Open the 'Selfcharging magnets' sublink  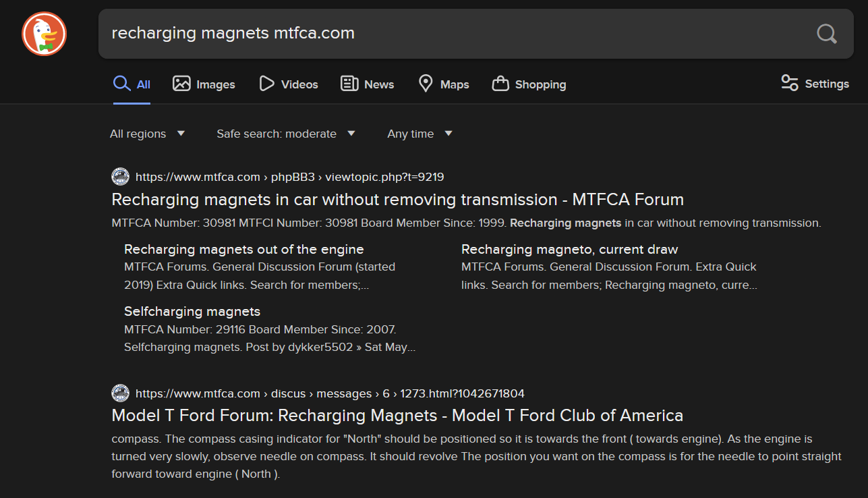coord(192,311)
